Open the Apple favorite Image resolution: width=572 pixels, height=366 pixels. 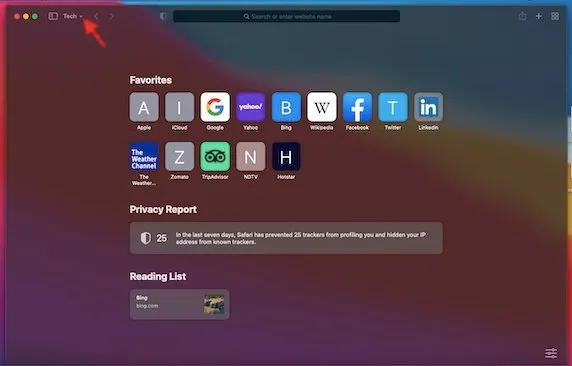pyautogui.click(x=144, y=107)
